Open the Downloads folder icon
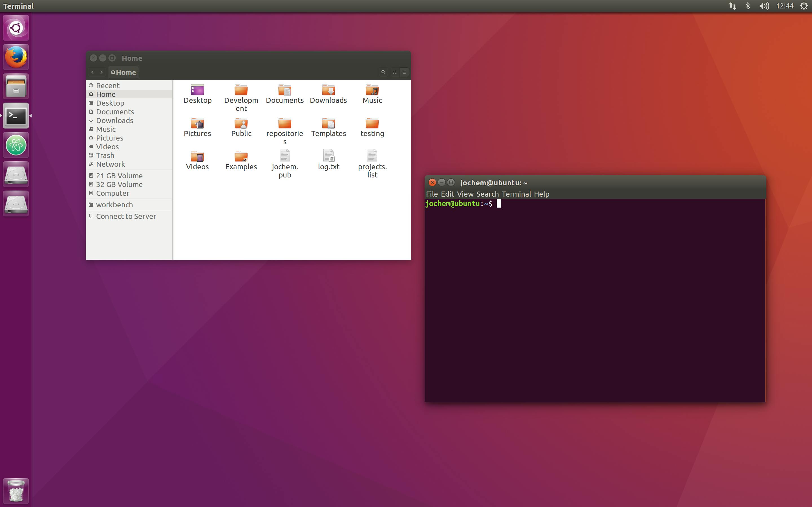This screenshot has width=812, height=507. [x=328, y=90]
